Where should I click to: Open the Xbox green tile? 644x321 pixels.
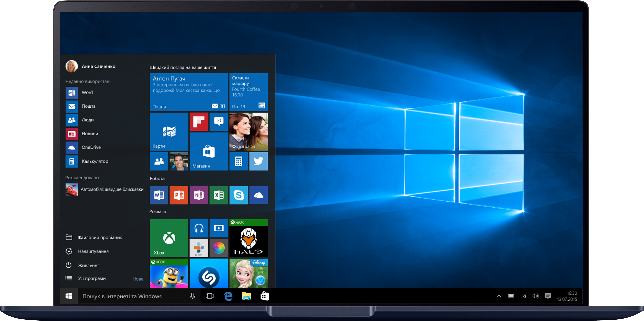pyautogui.click(x=169, y=238)
